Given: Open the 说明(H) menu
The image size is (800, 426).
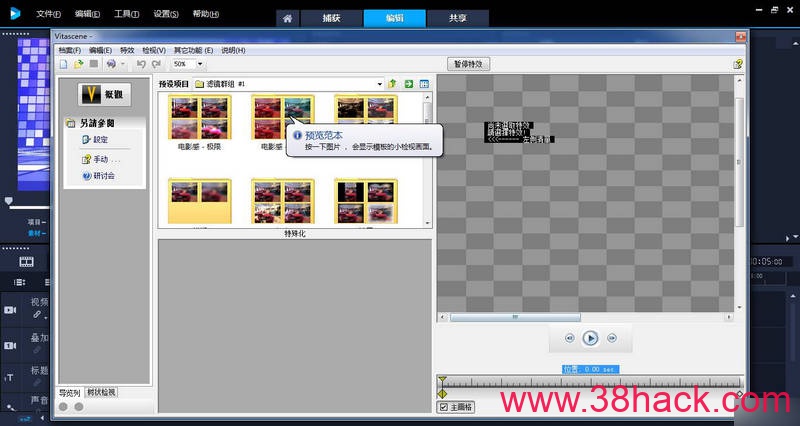Looking at the screenshot, I should (233, 50).
